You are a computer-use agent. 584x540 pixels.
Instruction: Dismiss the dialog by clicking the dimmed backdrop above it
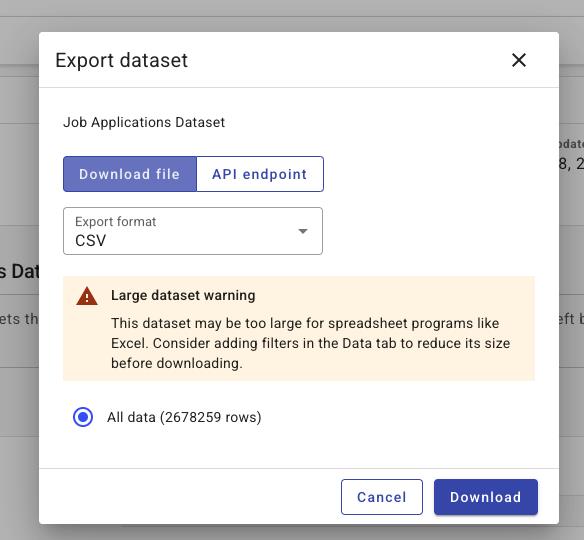click(x=292, y=15)
